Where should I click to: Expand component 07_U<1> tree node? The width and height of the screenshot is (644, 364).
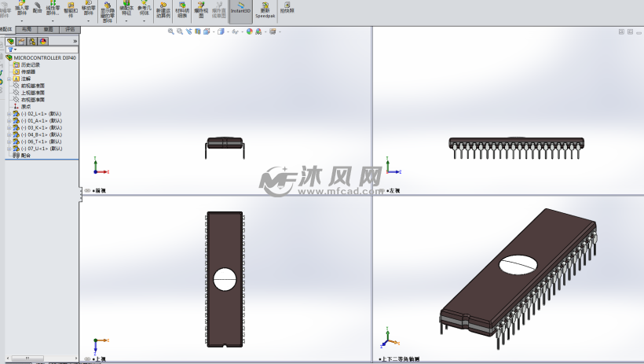tap(9, 149)
